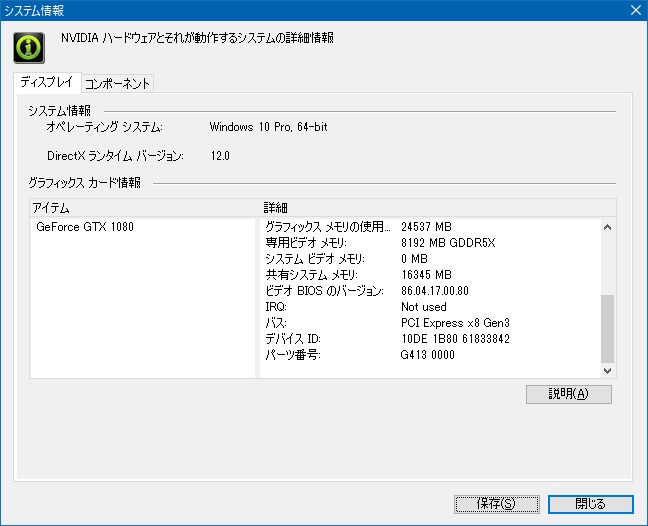Click the システム ビデオ メモリ label

(315, 259)
